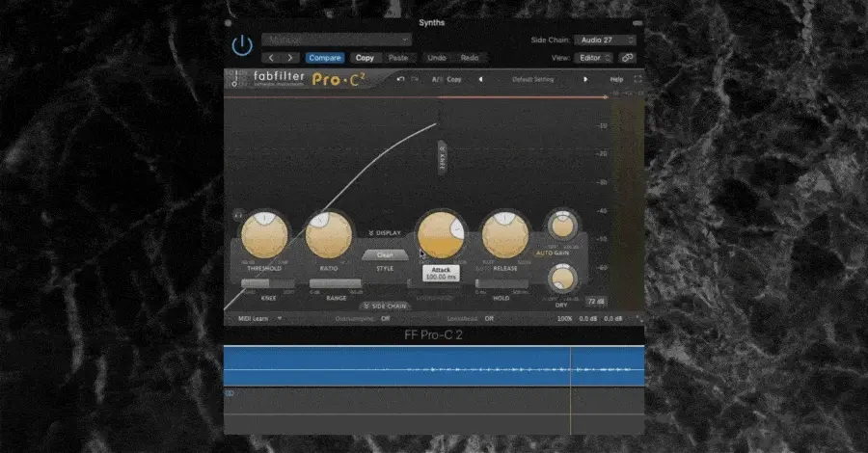
Task: Go to next preset with right chevron
Action: click(289, 58)
